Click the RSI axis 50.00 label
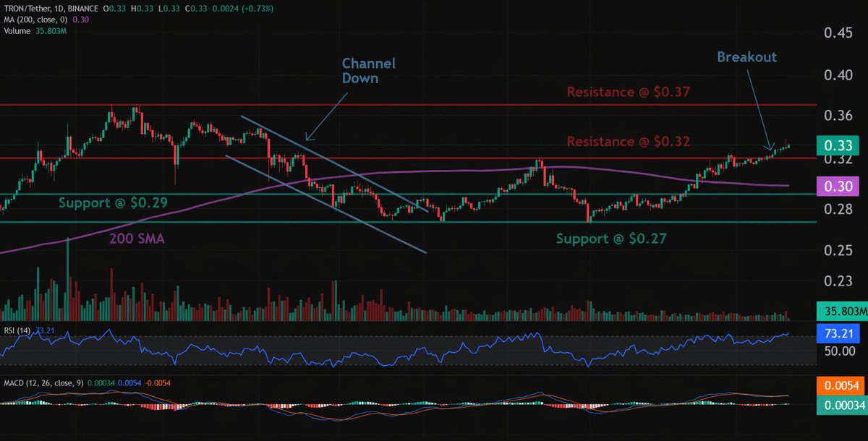The height and width of the screenshot is (441, 868). tap(841, 352)
